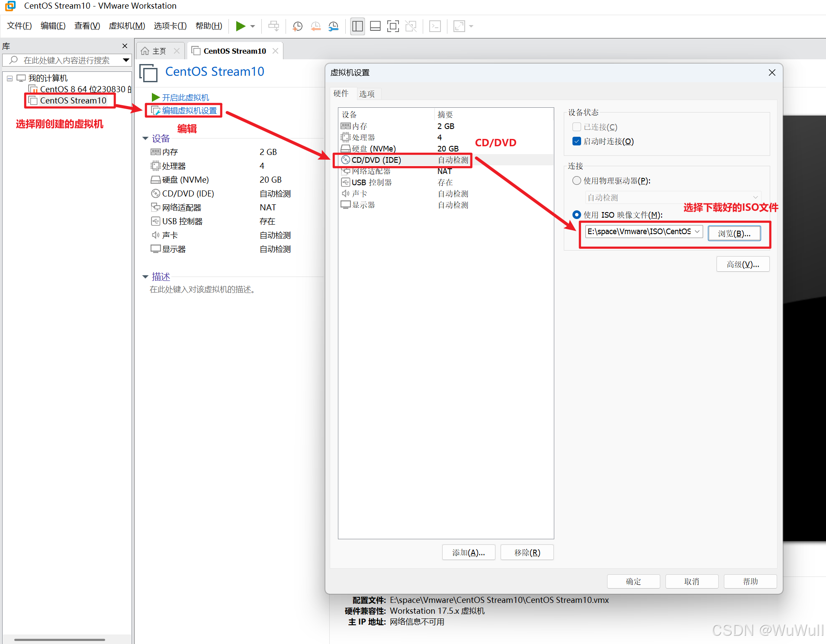Click the Unity mode toolbar icon

411,26
